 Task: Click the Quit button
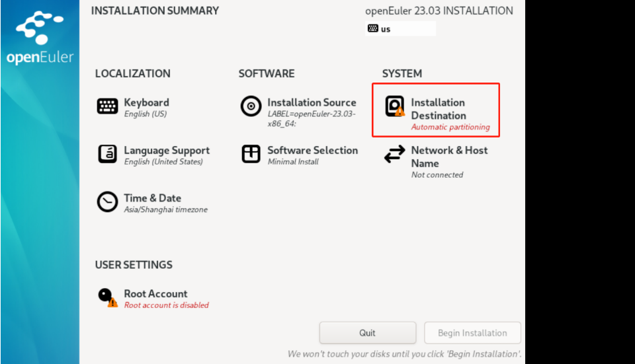pyautogui.click(x=367, y=333)
